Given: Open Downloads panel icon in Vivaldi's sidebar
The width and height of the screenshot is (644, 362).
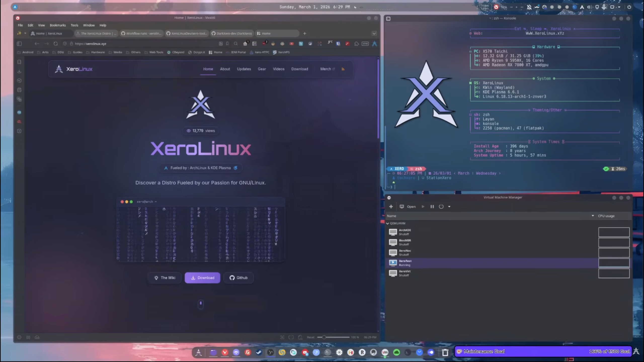Looking at the screenshot, I should [x=19, y=71].
